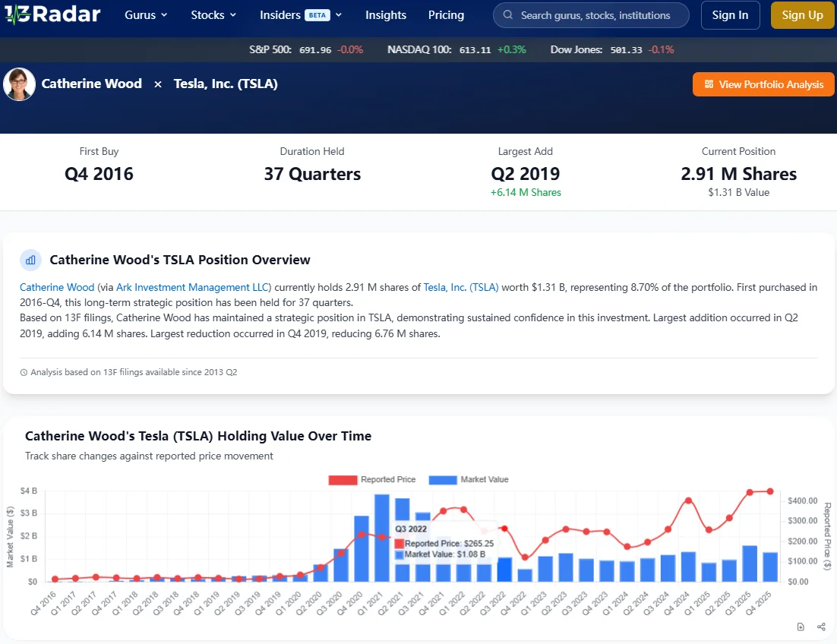Viewport: 837px width, 644px height.
Task: Click the grid icon on View Portfolio Analysis
Action: tap(709, 84)
